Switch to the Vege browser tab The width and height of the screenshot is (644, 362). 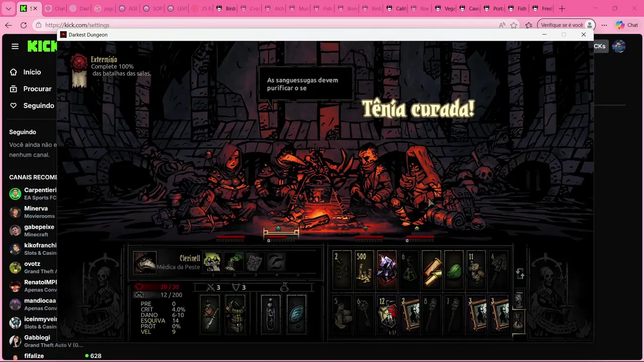[445, 9]
